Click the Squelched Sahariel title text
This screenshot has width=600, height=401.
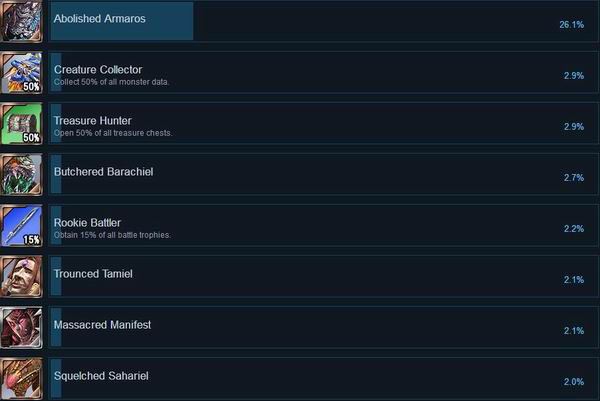[x=101, y=376]
